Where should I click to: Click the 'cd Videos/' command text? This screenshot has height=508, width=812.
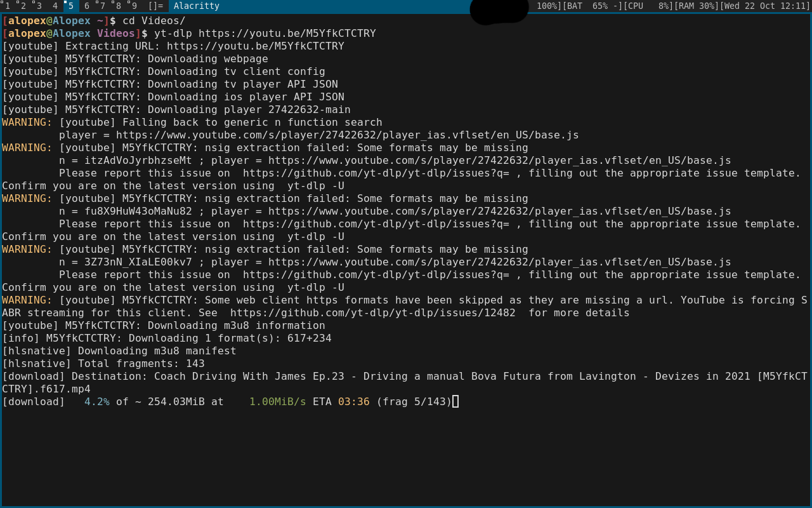(x=154, y=21)
